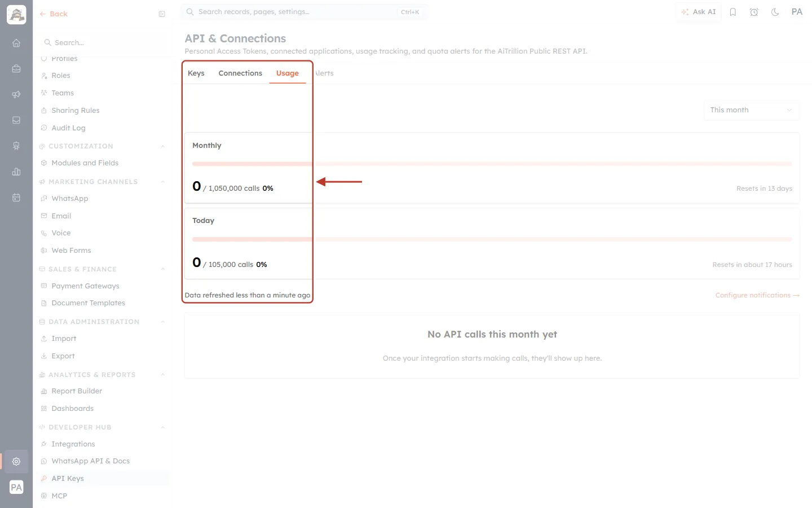Open the megaphone marketing icon in left rail
The width and height of the screenshot is (812, 508).
tap(16, 94)
